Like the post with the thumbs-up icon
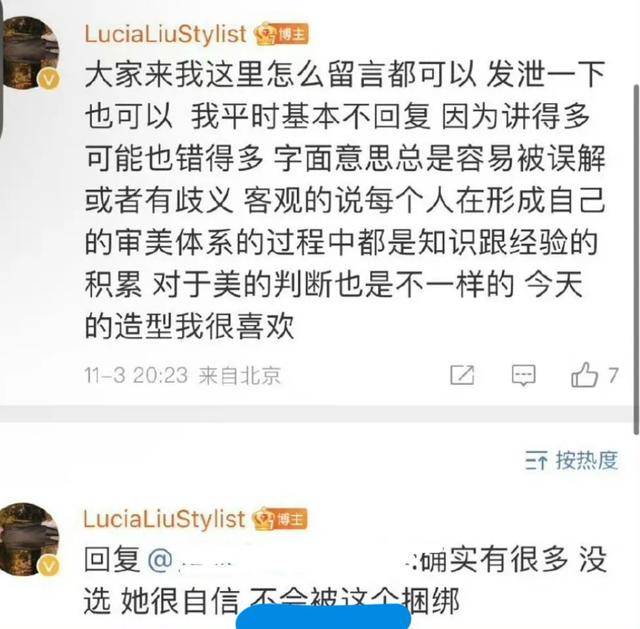Viewport: 640px width, 629px height. tap(584, 375)
